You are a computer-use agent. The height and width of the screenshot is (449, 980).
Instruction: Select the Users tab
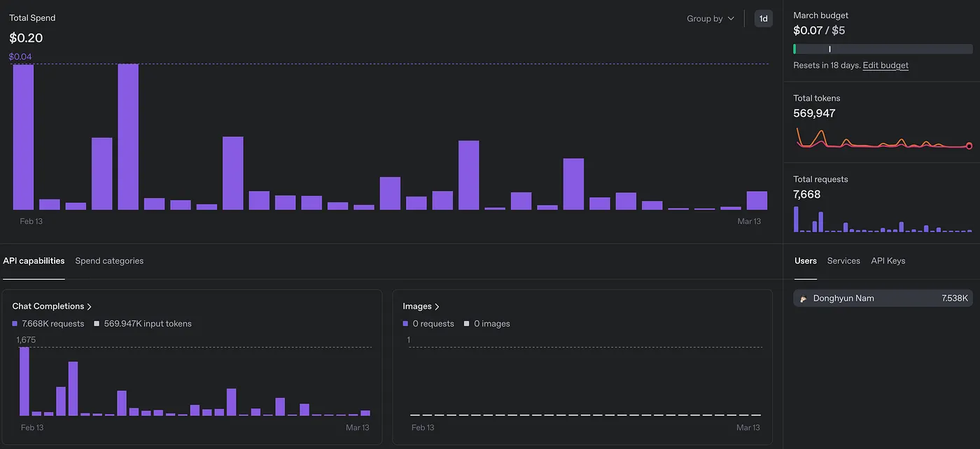click(x=805, y=261)
